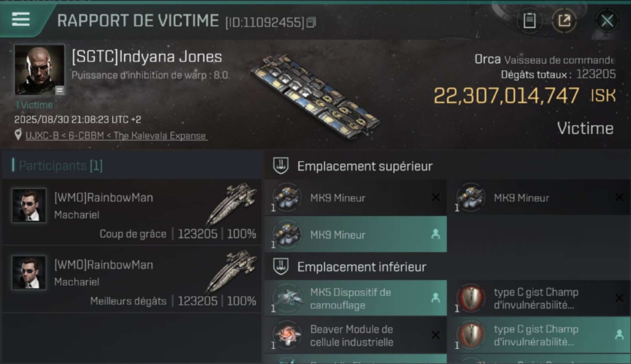Copy the kill report ID icon
The width and height of the screenshot is (631, 364).
[x=311, y=22]
